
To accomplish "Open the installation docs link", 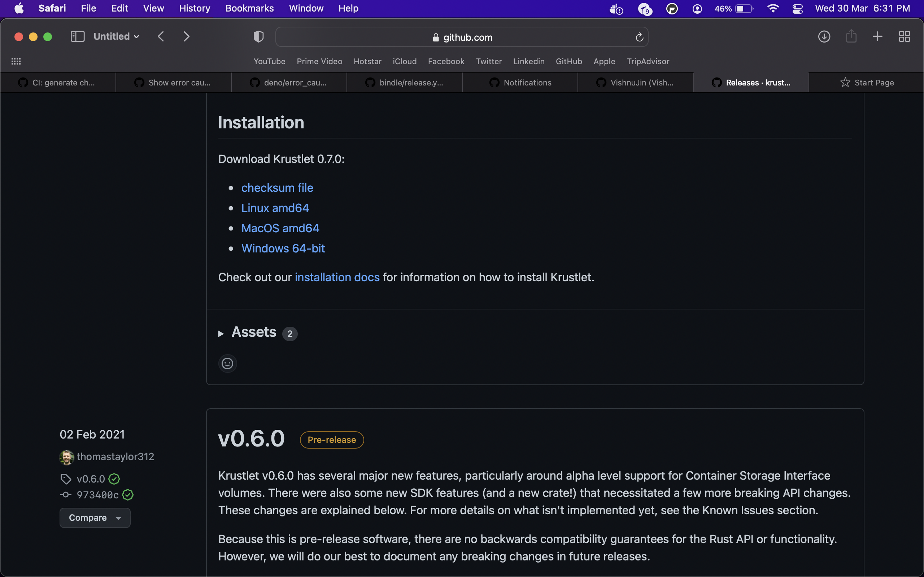I will point(337,277).
